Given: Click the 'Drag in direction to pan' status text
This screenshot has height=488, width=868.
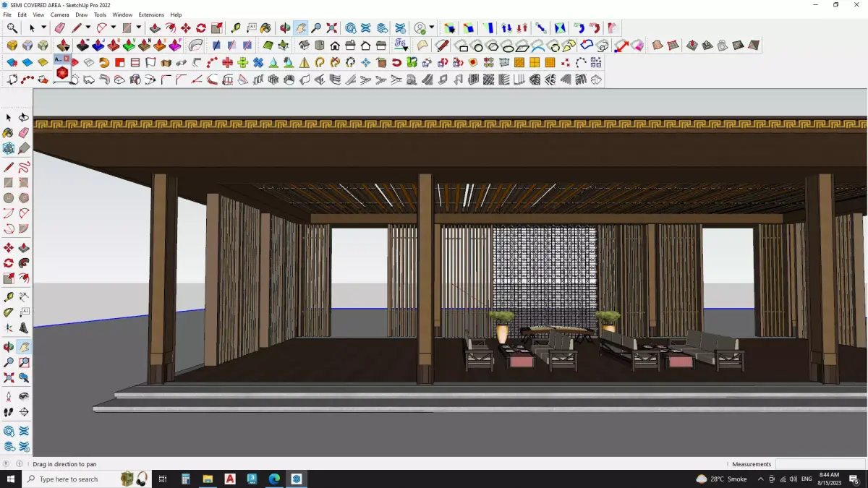Looking at the screenshot, I should coord(64,464).
